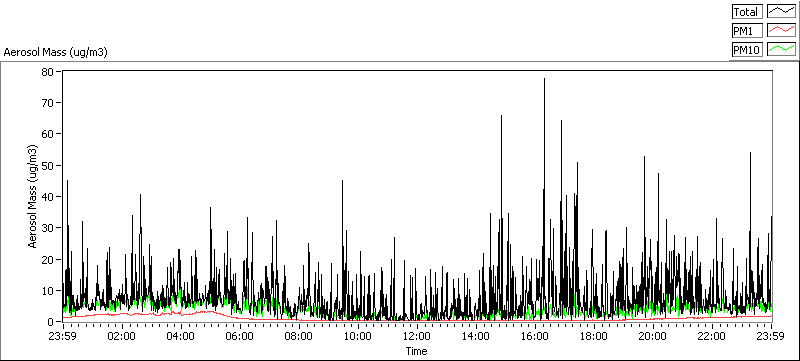This screenshot has width=800, height=361.
Task: Open the PM10 green line sample
Action: pos(781,49)
